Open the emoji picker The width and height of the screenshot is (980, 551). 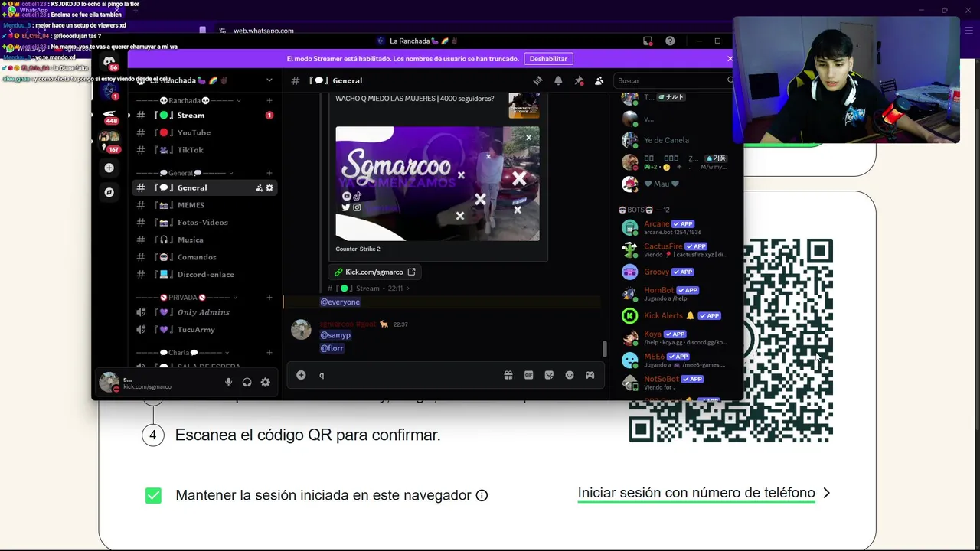(570, 375)
